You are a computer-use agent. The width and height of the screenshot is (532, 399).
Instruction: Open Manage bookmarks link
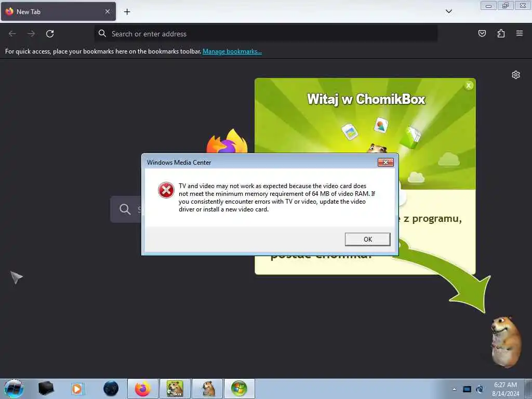pyautogui.click(x=232, y=51)
